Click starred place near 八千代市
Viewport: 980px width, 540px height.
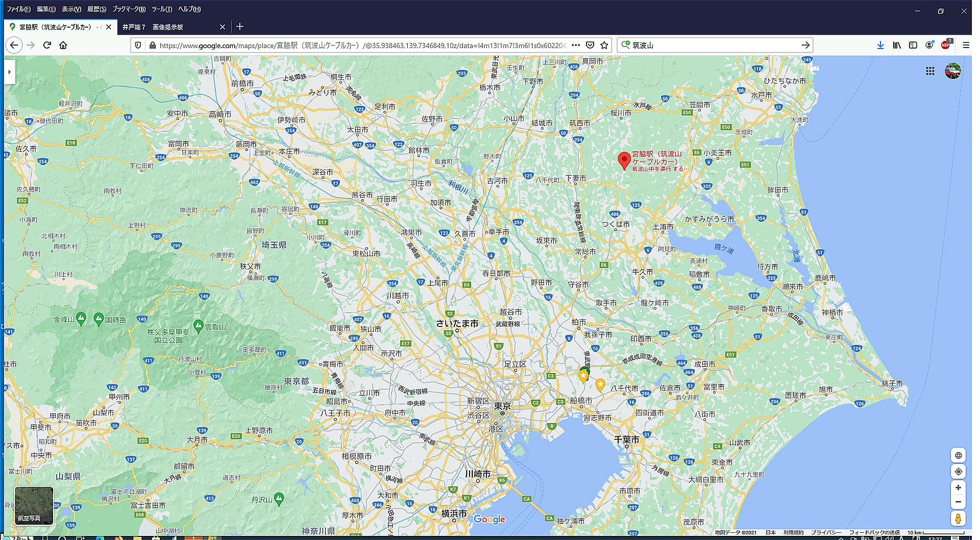pyautogui.click(x=600, y=385)
